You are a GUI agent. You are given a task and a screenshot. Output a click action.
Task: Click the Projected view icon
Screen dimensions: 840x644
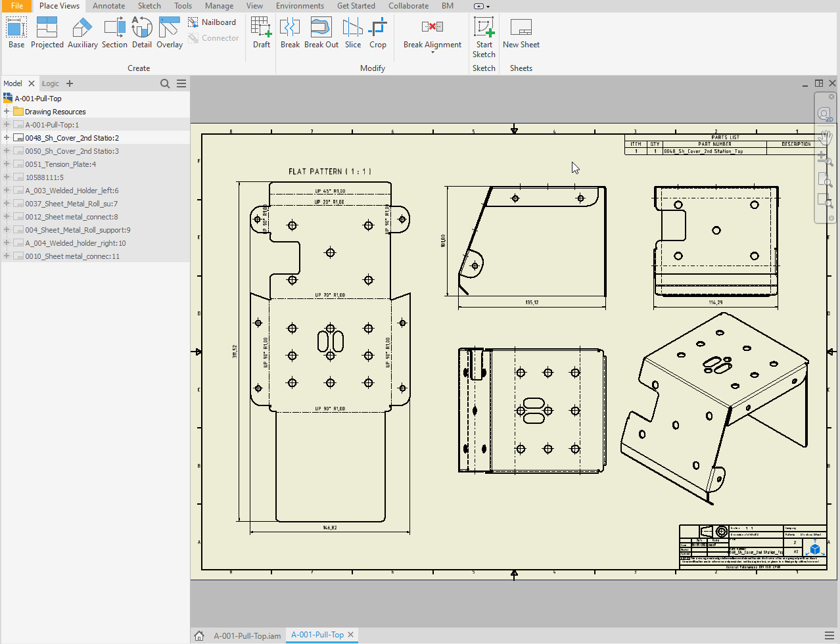coord(47,32)
